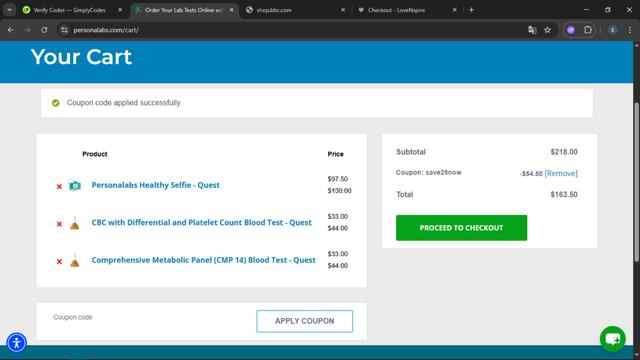Close the Checkout LoveNspire tab
The height and width of the screenshot is (360, 640).
click(454, 10)
